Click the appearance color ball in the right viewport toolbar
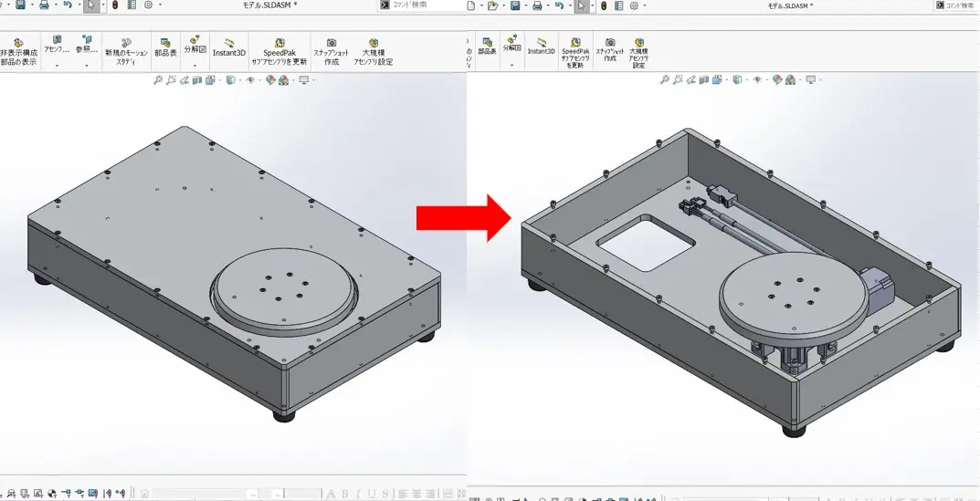Screen dimensions: 980x501 [x=777, y=80]
